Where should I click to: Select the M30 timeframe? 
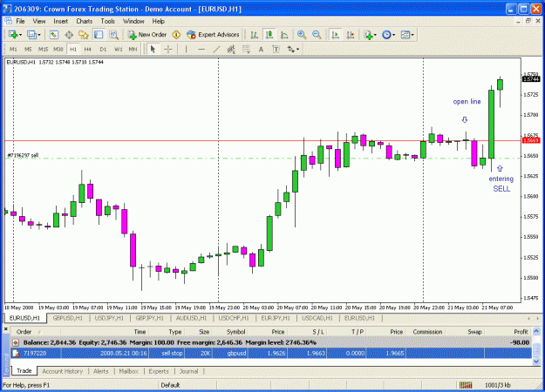pyautogui.click(x=58, y=50)
